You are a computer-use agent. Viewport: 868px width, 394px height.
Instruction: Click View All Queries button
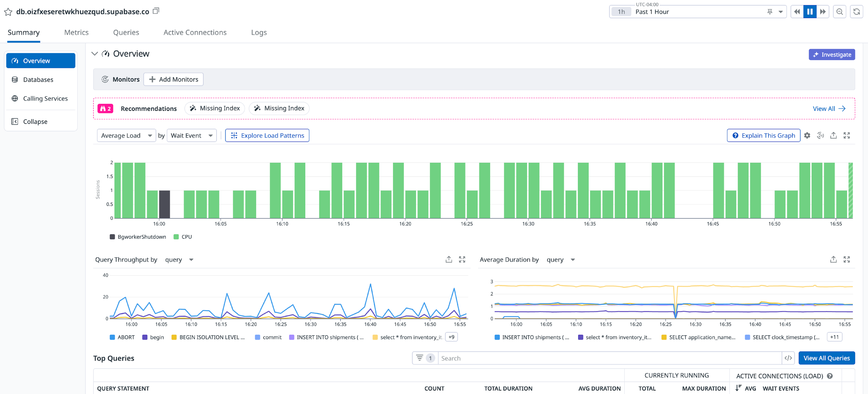coord(826,358)
